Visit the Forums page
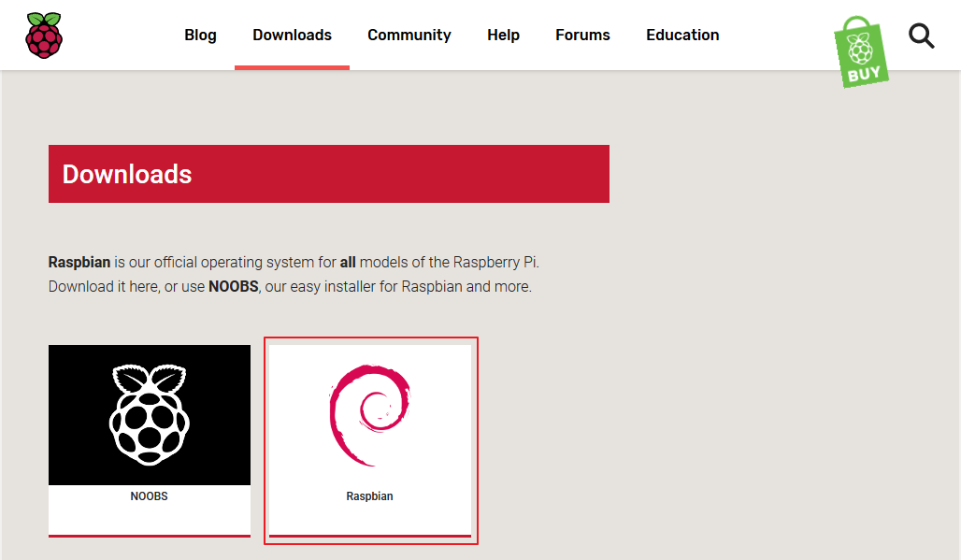 582,36
